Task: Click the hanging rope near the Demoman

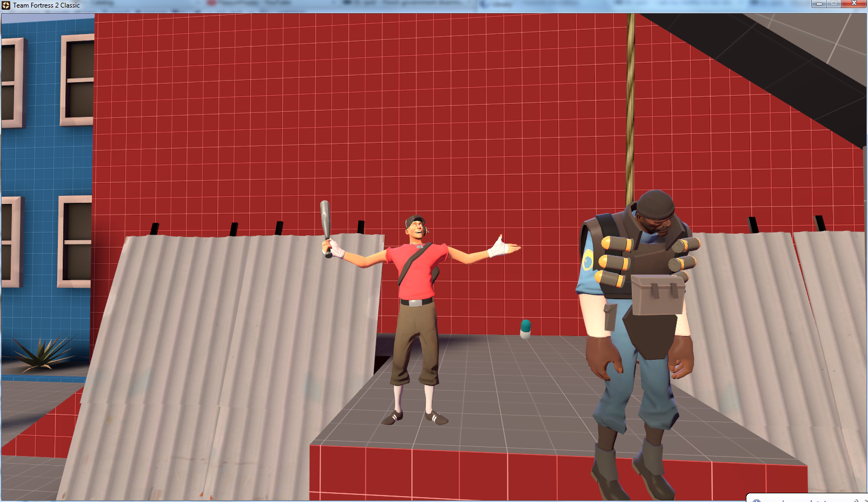Action: [630, 108]
